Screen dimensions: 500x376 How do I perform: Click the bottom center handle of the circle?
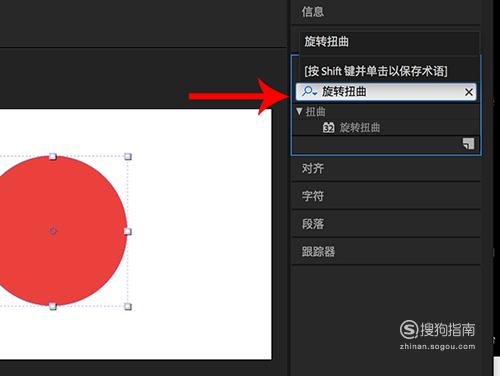(x=53, y=306)
